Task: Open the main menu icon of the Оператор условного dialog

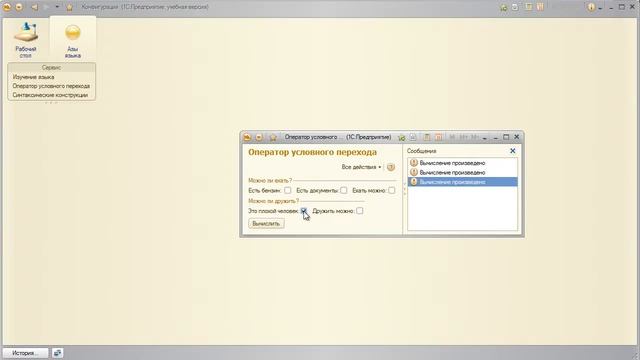Action: [247, 137]
